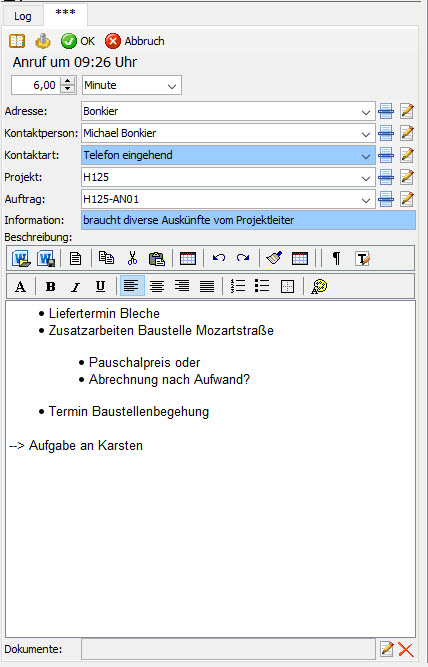This screenshot has width=428, height=667.
Task: Click the paste clipboard icon
Action: point(157,258)
